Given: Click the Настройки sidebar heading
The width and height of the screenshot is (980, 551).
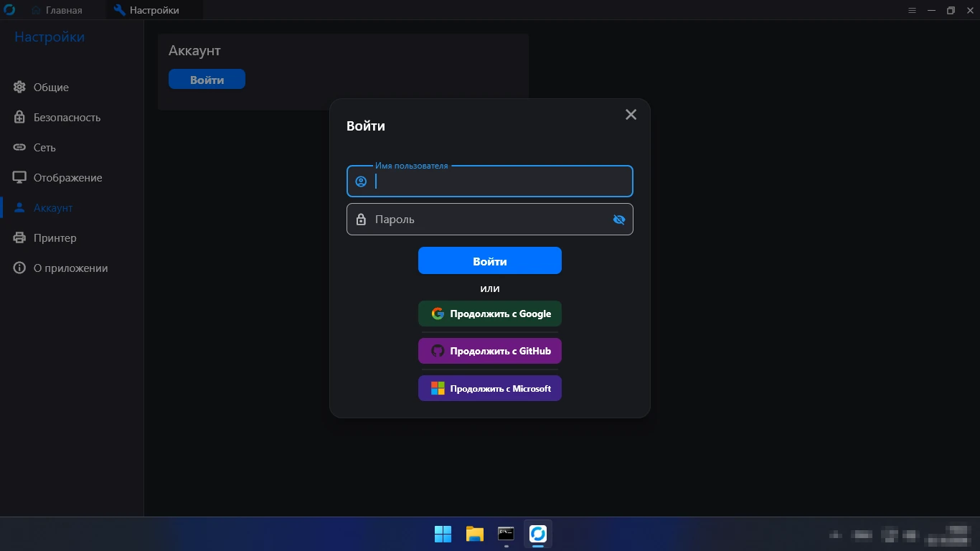Looking at the screenshot, I should pyautogui.click(x=50, y=37).
